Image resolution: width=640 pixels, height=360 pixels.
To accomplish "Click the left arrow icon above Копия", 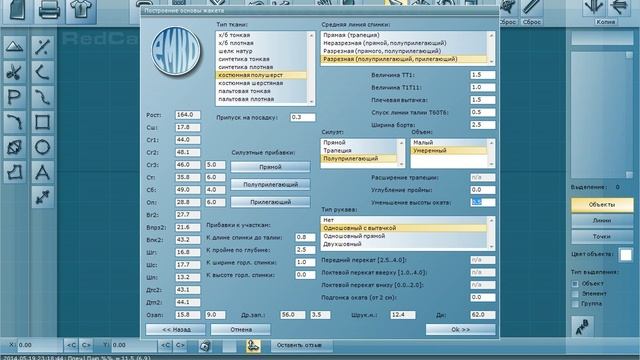I will coord(619,8).
